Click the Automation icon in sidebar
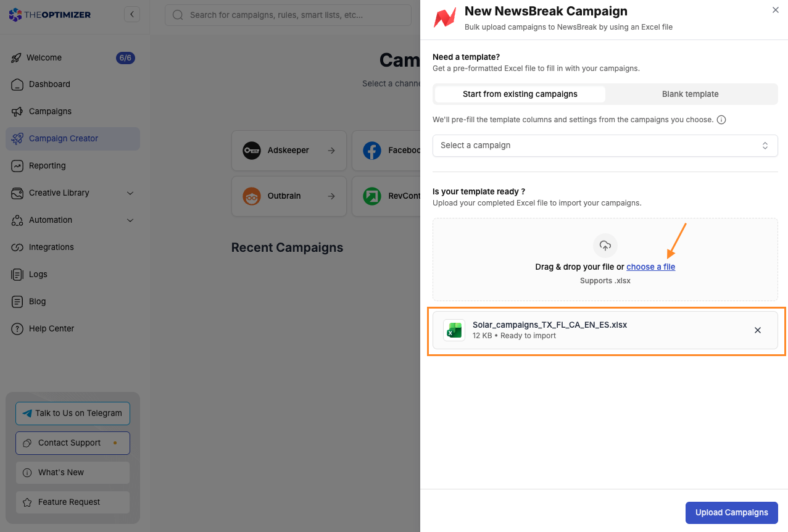Screen dimensions: 788x532 [17, 220]
